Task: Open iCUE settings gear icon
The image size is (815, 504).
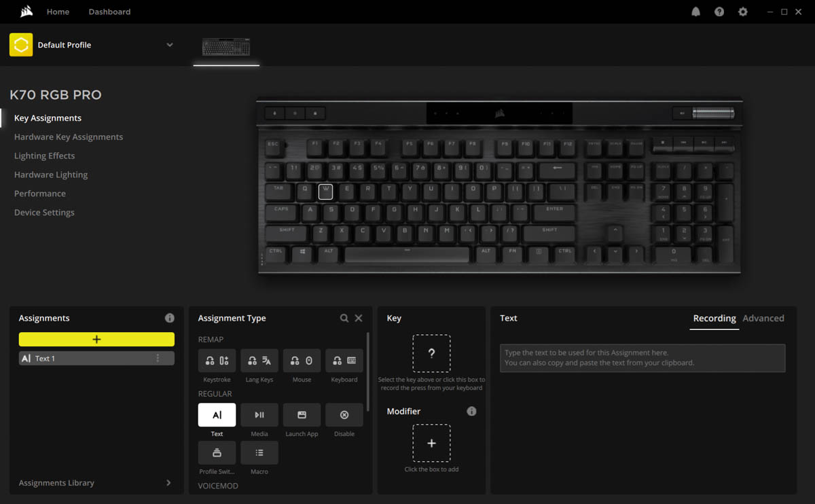Action: tap(743, 12)
